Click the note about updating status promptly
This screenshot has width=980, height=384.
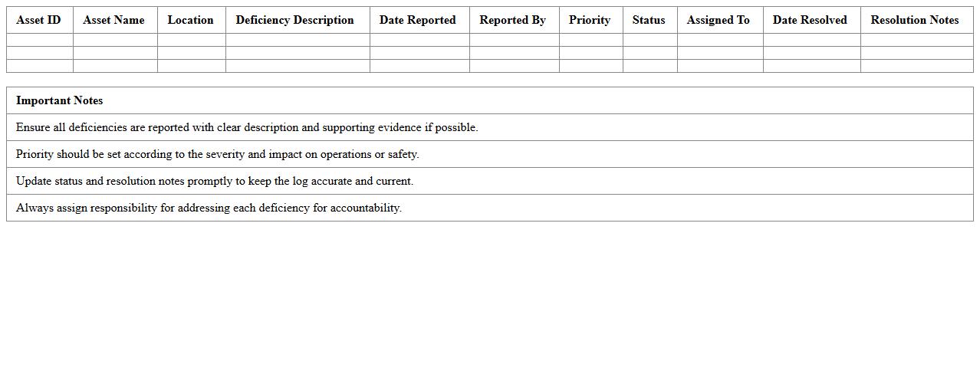214,181
